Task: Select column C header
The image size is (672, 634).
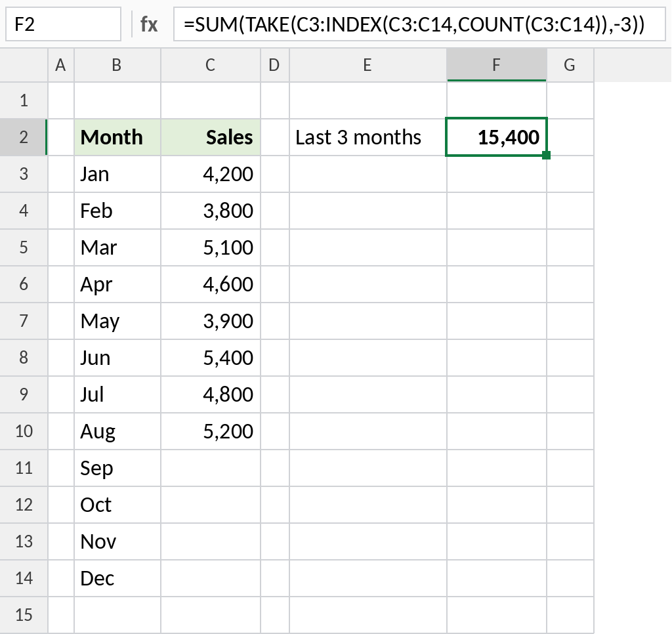Action: (211, 65)
